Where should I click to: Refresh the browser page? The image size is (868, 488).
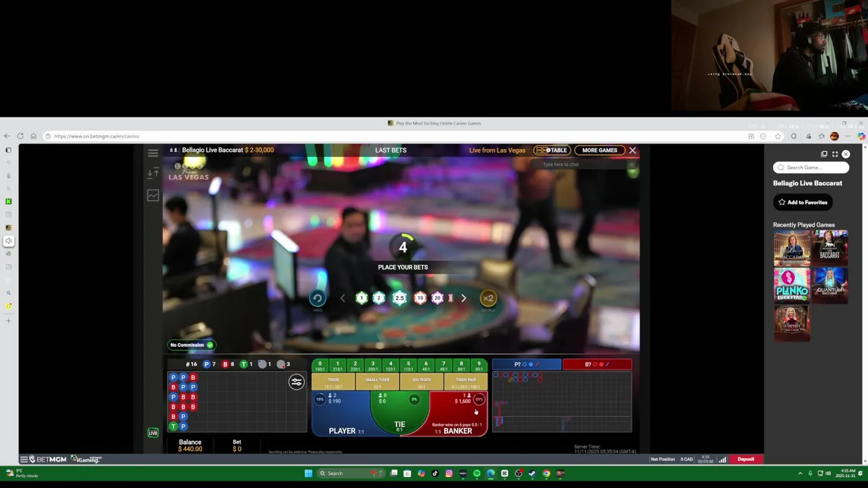[x=20, y=136]
